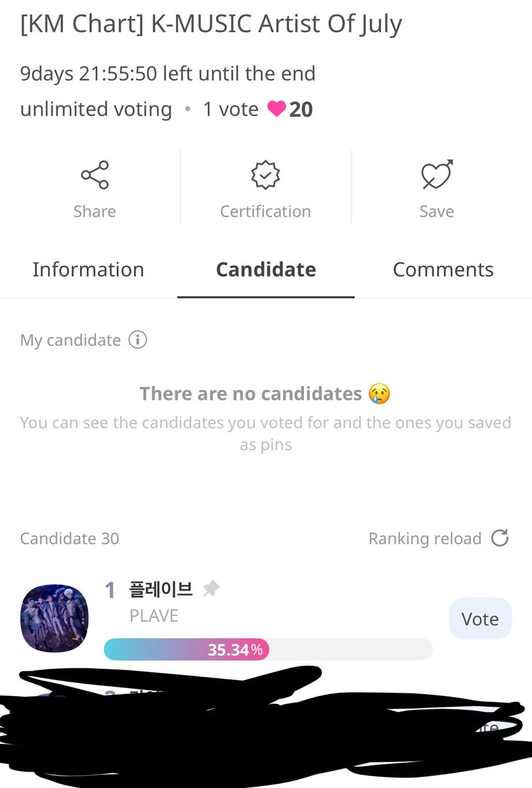This screenshot has width=532, height=788.
Task: Open the Comments tab
Action: click(443, 269)
